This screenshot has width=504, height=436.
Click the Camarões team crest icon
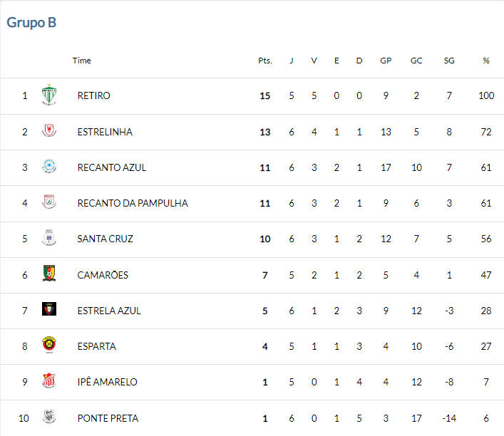[x=49, y=274]
